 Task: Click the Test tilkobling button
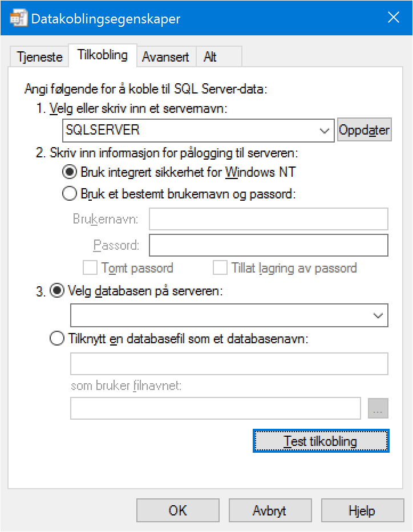coord(321,441)
